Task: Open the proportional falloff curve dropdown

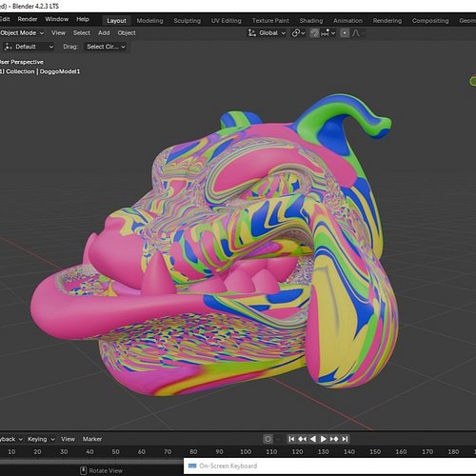Action: click(x=358, y=33)
